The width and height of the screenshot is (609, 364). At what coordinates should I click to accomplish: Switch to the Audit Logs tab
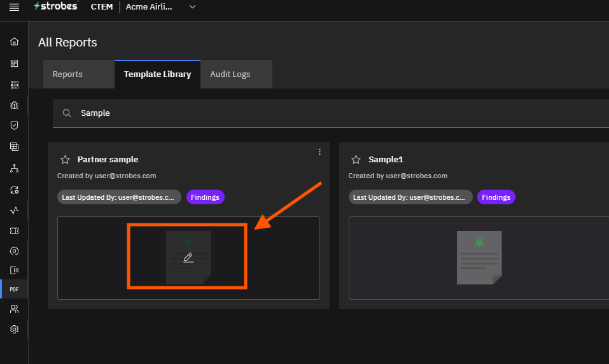[x=236, y=74]
